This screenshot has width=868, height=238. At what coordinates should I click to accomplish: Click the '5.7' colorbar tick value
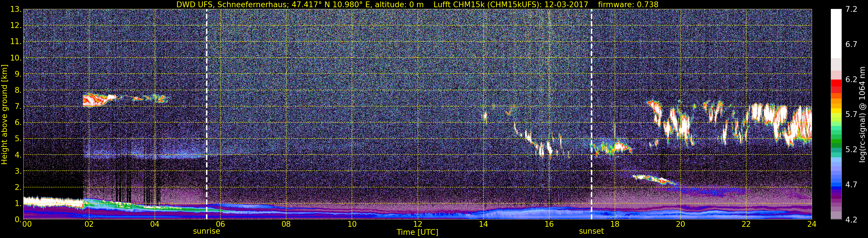(852, 114)
